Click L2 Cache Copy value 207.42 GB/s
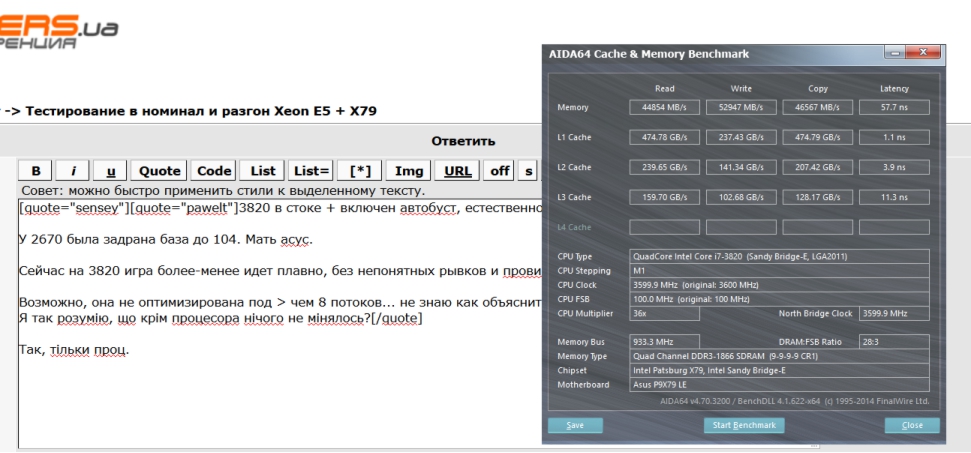The height and width of the screenshot is (453, 971). pos(817,167)
